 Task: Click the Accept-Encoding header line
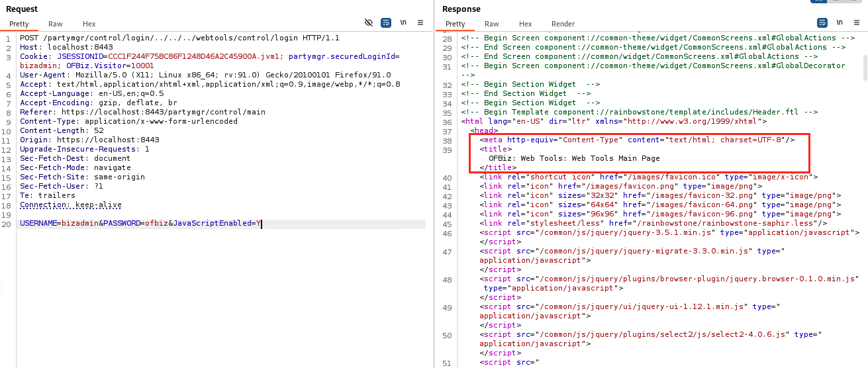(x=98, y=103)
